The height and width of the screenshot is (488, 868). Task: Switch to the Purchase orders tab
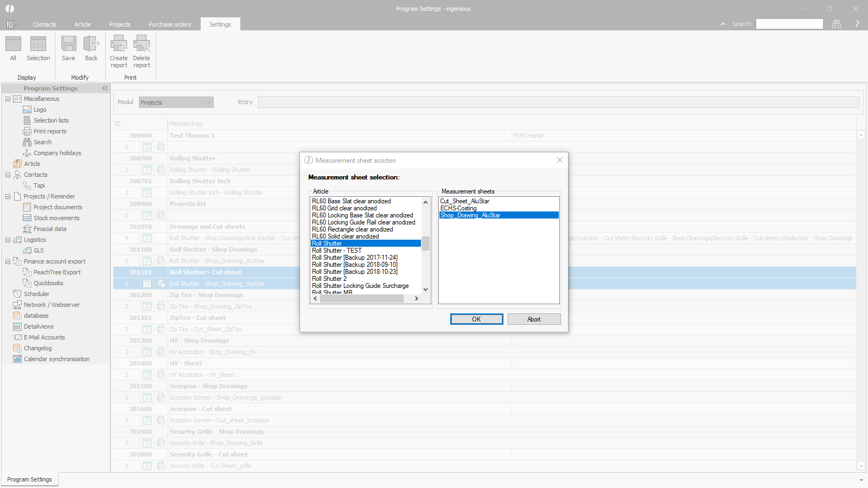point(170,24)
